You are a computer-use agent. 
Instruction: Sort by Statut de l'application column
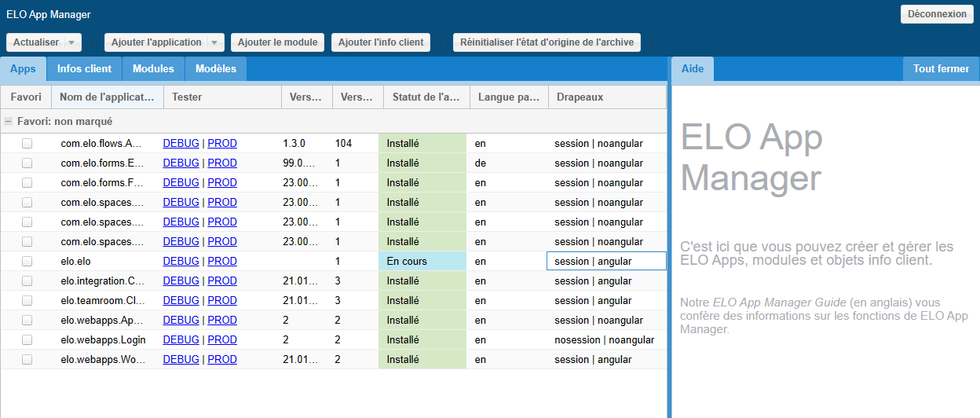[x=426, y=97]
